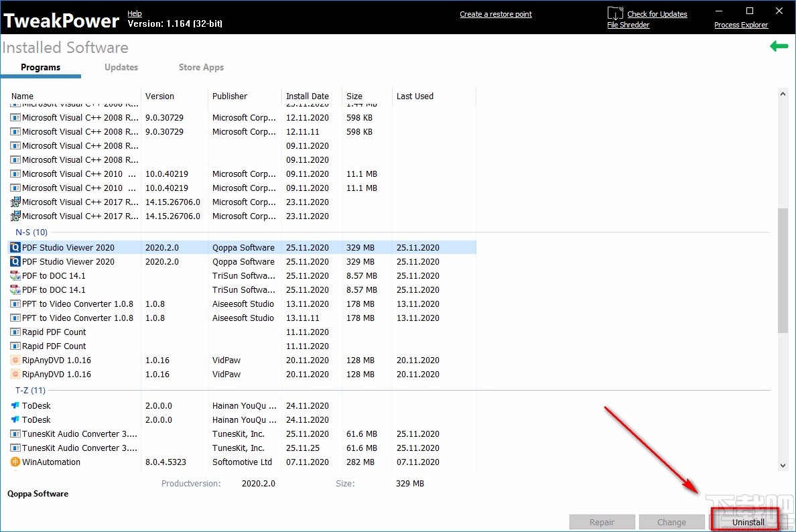Image resolution: width=796 pixels, height=532 pixels.
Task: Sort by the Name column header
Action: tap(22, 96)
